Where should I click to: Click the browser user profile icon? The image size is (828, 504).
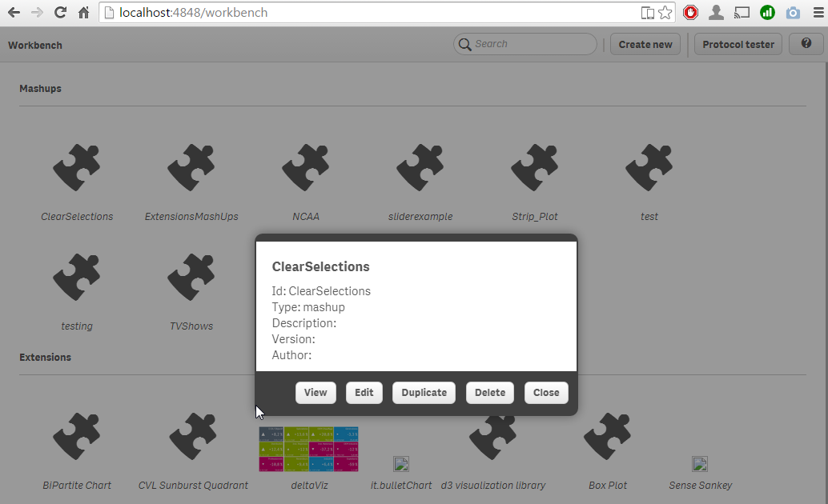coord(716,12)
